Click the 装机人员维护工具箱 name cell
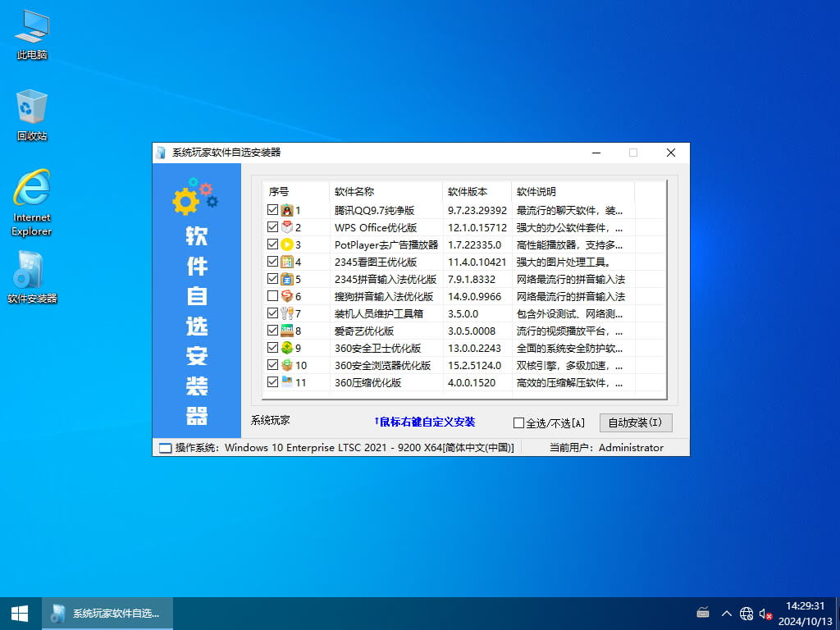Screen dimensions: 840x630 pos(379,313)
